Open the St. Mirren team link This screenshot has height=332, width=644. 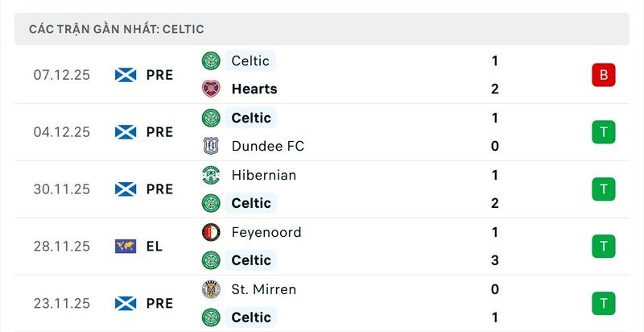coord(263,289)
